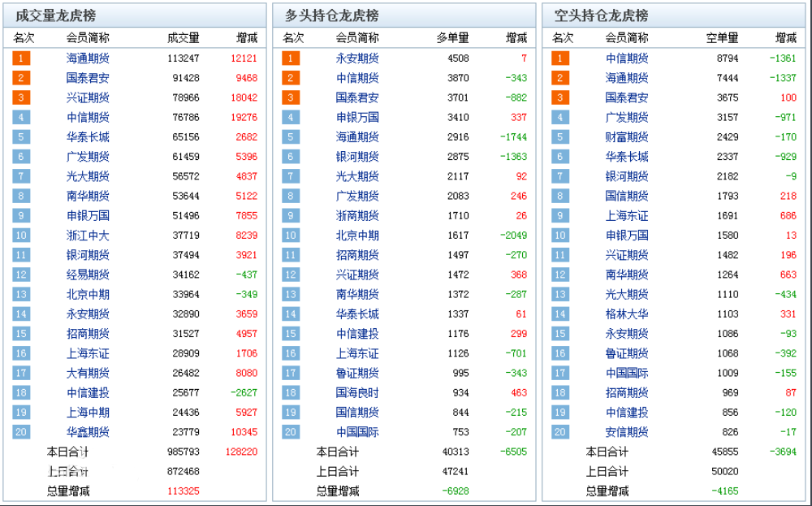The image size is (812, 506).
Task: Click the change value -2627
Action: [244, 392]
